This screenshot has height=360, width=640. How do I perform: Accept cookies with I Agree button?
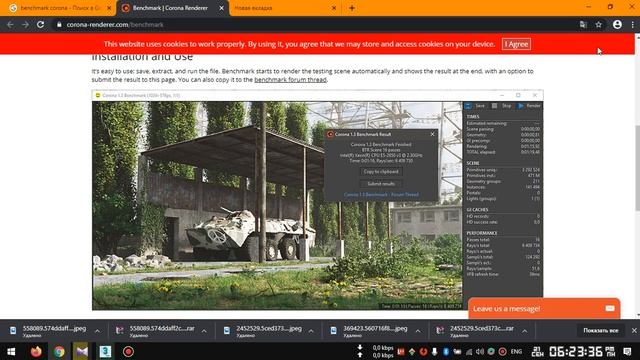click(516, 44)
